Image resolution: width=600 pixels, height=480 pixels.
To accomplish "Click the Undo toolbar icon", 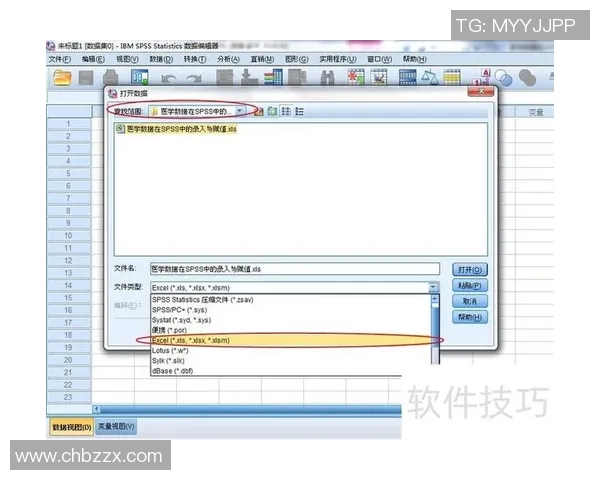I will [168, 78].
